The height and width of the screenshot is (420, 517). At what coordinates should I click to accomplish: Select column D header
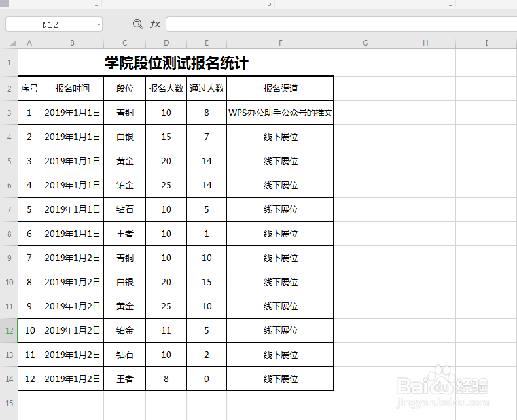point(166,43)
